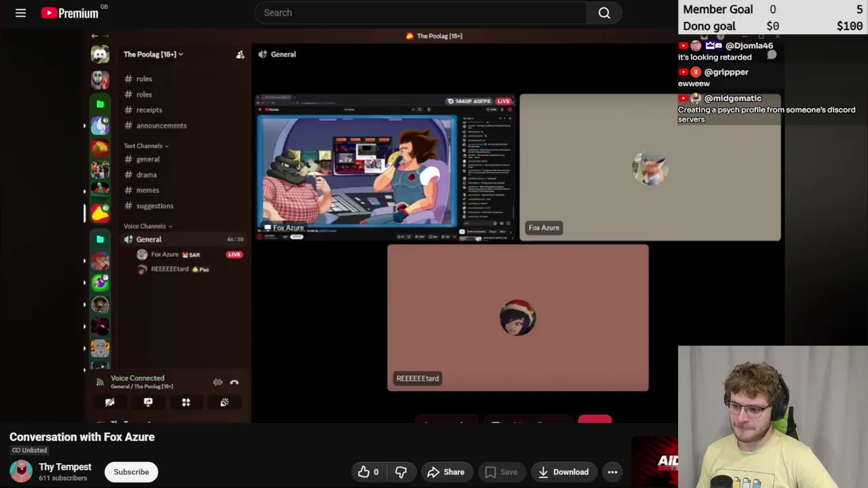Image resolution: width=868 pixels, height=488 pixels.
Task: Click @midgematic chat username
Action: click(732, 98)
